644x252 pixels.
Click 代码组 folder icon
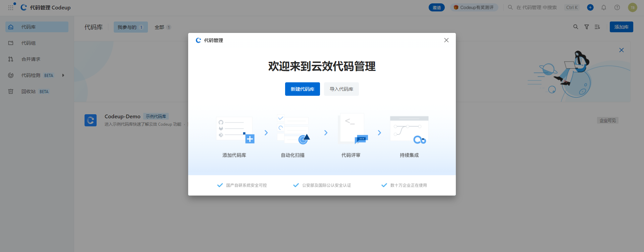pos(11,43)
